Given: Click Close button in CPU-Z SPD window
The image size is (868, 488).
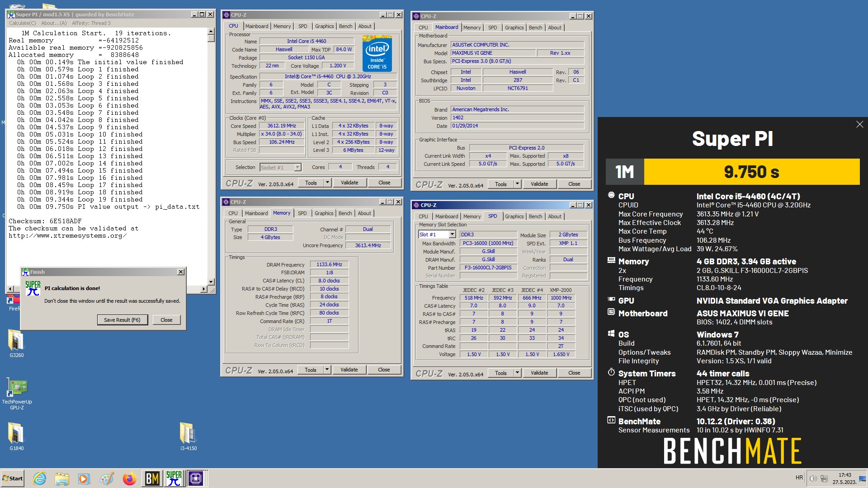Looking at the screenshot, I should (x=574, y=373).
